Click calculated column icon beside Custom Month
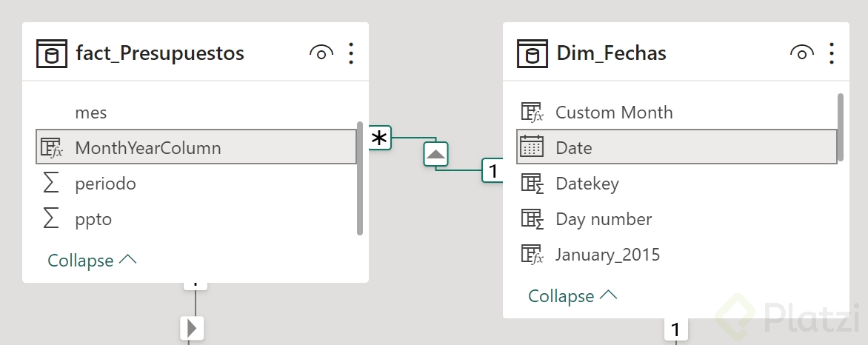Screen dimensions: 868x345 (x=532, y=113)
